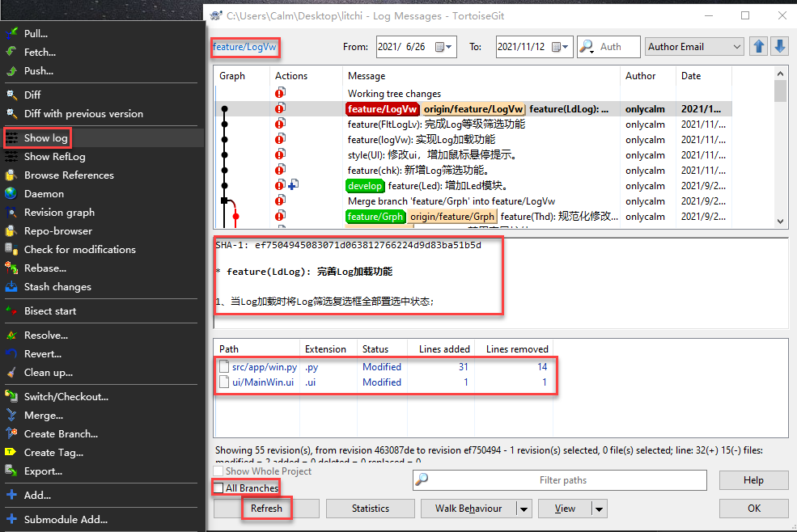Click the Revert arrow icon
Viewport: 797px width, 532px height.
(11, 353)
